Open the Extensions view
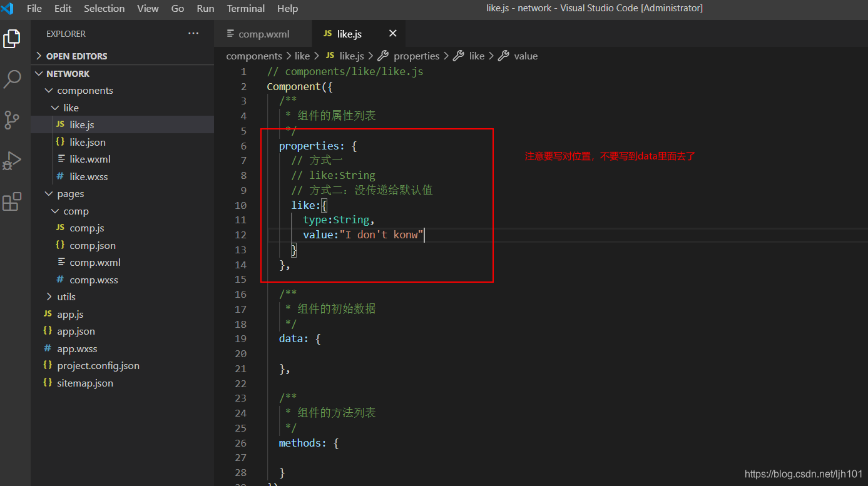This screenshot has width=868, height=486. tap(12, 201)
